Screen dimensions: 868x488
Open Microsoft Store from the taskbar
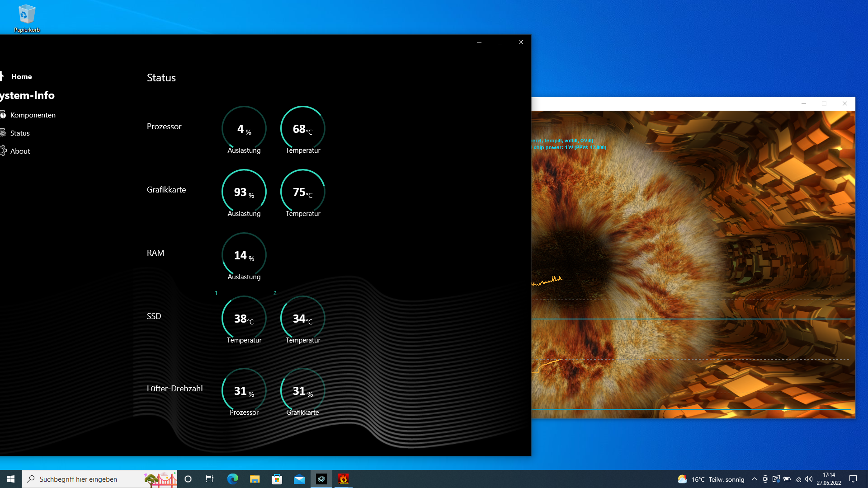coord(277,479)
